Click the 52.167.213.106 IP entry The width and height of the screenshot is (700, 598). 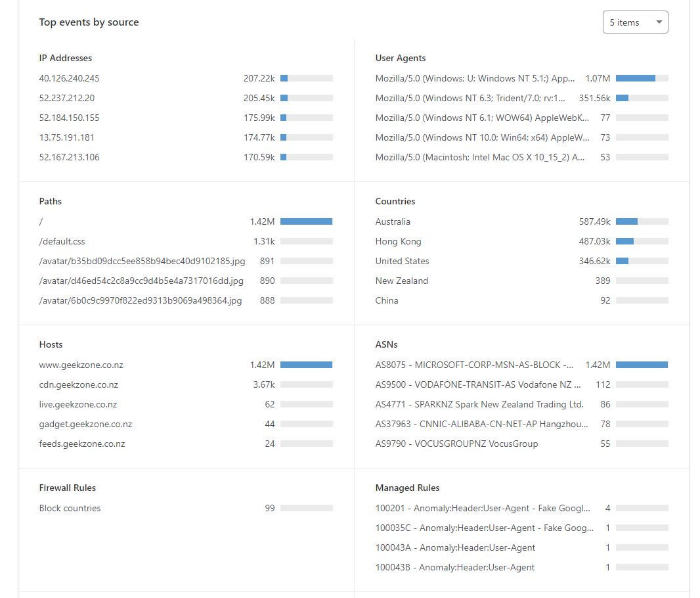(x=69, y=157)
